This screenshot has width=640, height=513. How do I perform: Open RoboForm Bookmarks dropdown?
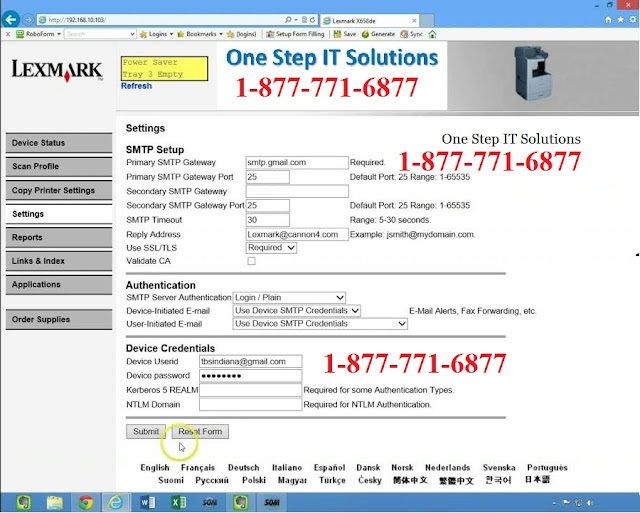[200, 34]
